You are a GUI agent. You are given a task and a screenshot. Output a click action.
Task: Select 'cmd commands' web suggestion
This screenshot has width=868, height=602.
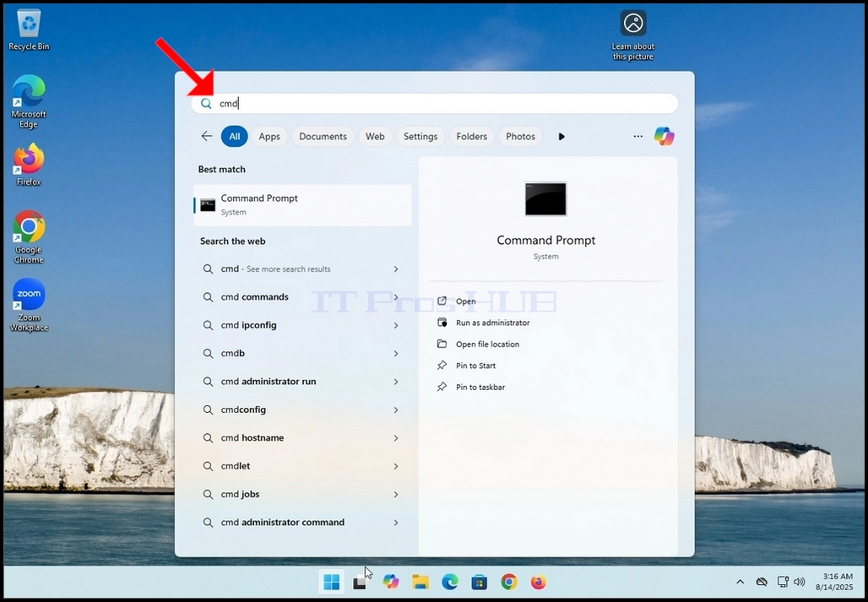coord(302,297)
